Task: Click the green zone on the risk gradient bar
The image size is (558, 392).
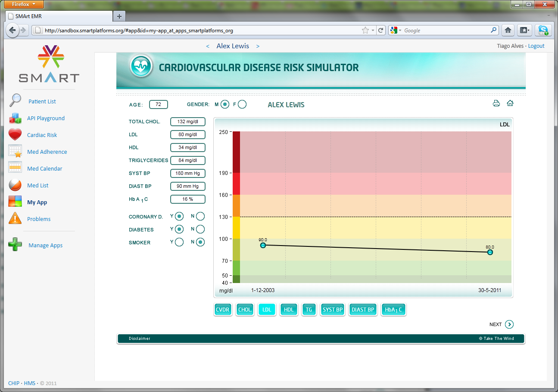Action: [x=235, y=267]
